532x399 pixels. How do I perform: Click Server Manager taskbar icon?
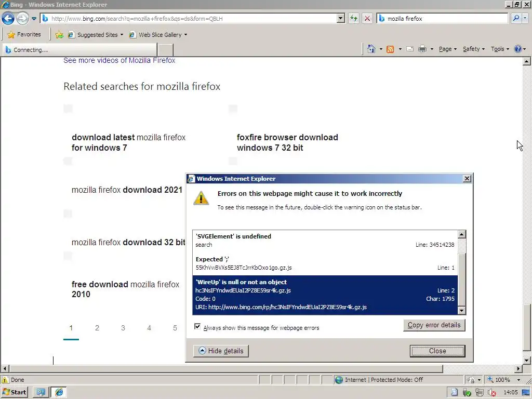(41, 392)
